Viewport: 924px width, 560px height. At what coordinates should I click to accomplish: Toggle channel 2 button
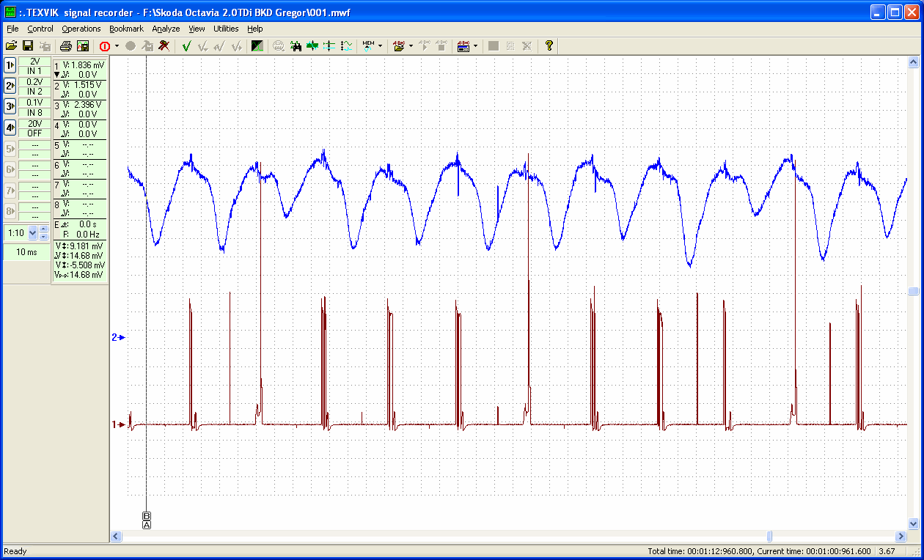click(10, 86)
